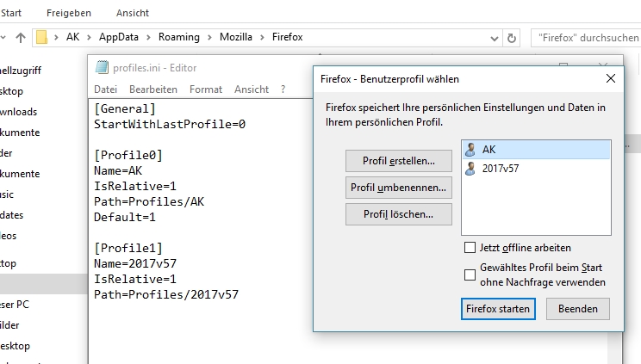
Task: Refresh the Firefox folder view
Action: click(x=512, y=38)
